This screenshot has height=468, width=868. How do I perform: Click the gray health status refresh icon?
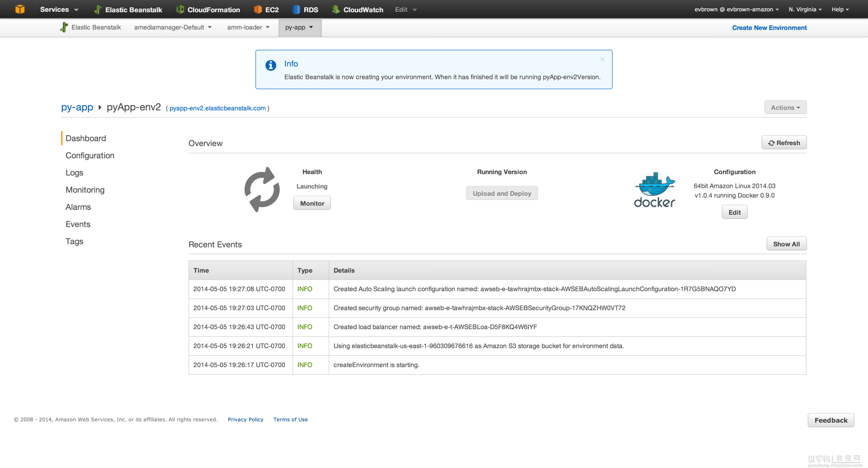click(x=262, y=189)
